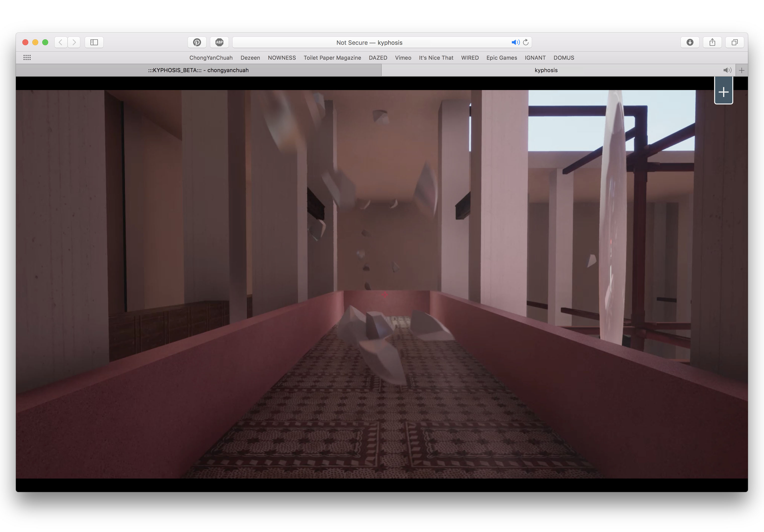This screenshot has width=764, height=532.
Task: Switch to the KYPHOSIS_BETA chongyanchuah tab
Action: pyautogui.click(x=198, y=70)
